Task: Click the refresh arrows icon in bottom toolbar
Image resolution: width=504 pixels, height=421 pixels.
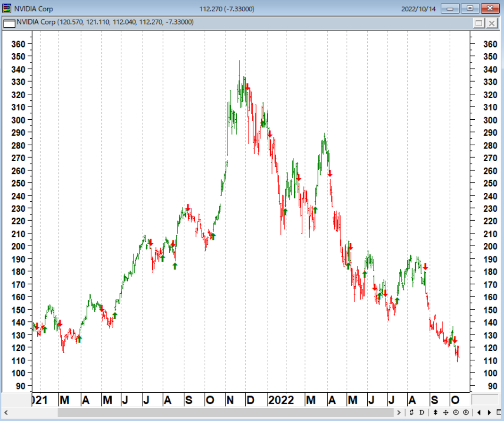Action: tap(412, 413)
